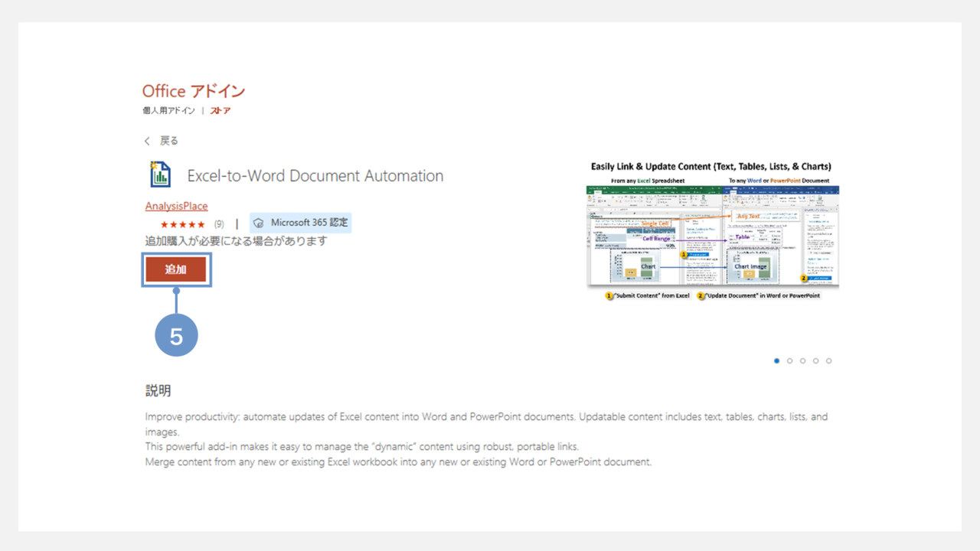Switch to the ストア tab
Viewport: 980px width, 551px height.
pos(220,111)
